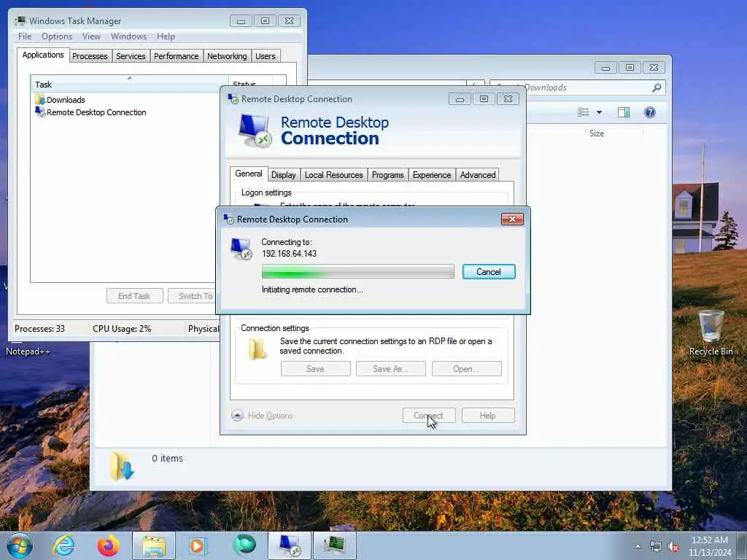Open Windows Media Player from the taskbar

(197, 545)
